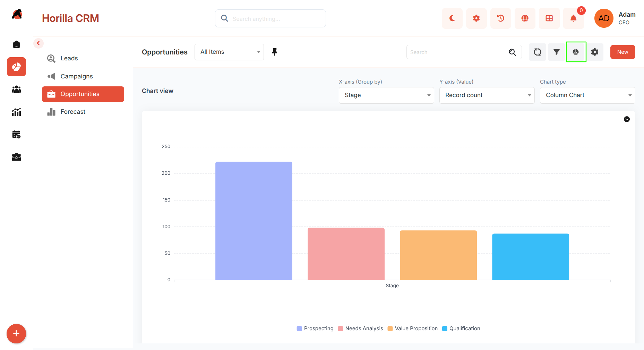Click the AD user avatar
644x350 pixels.
(x=604, y=18)
